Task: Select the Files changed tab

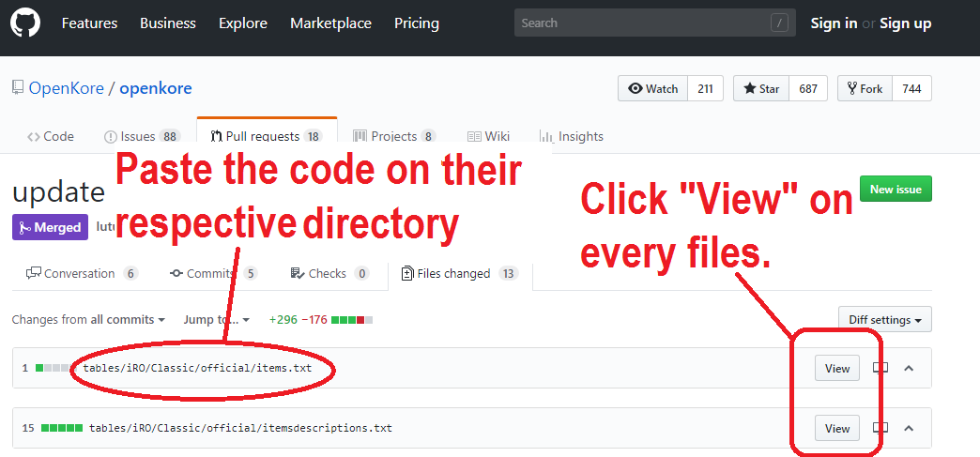Action: [x=460, y=273]
